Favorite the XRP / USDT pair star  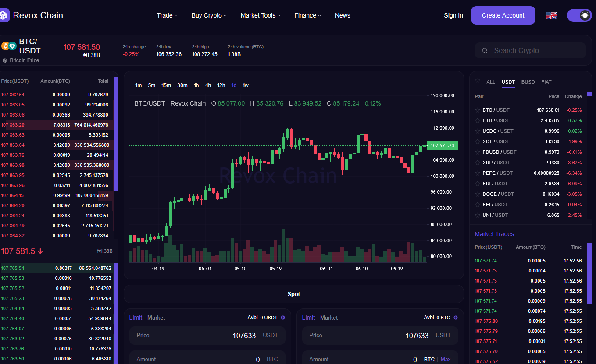478,163
